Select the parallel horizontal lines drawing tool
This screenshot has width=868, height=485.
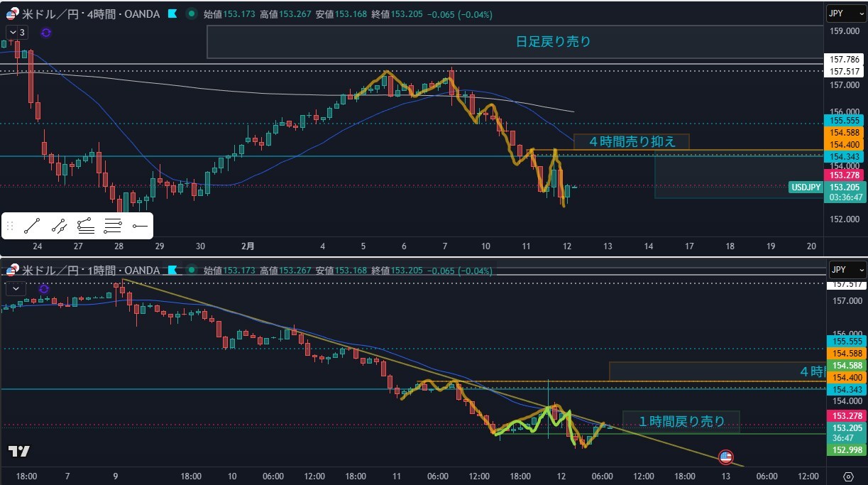point(113,227)
